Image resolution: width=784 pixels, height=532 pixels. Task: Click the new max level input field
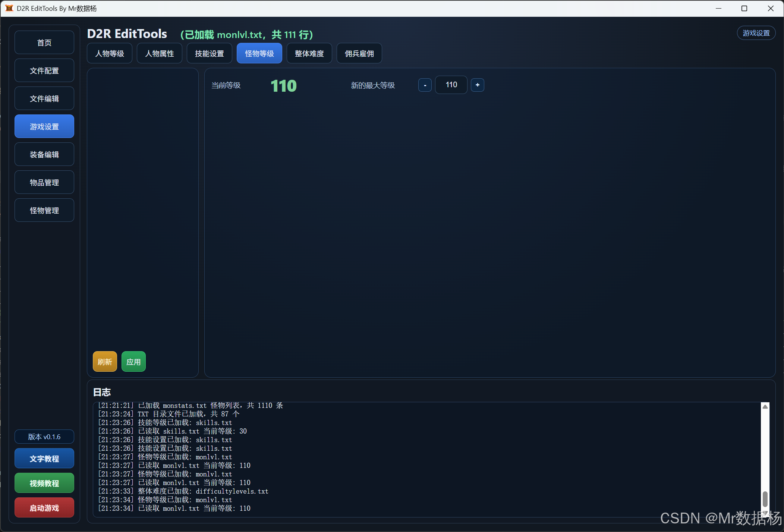point(451,85)
